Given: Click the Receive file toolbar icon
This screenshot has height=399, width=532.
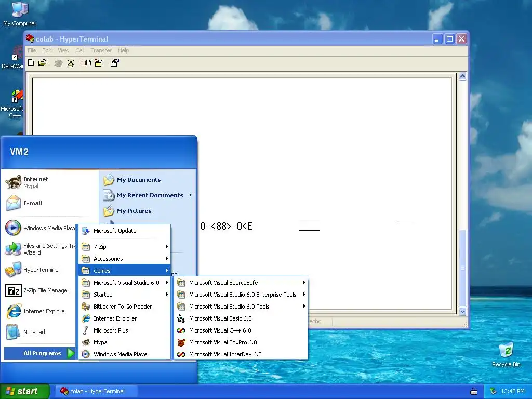Looking at the screenshot, I should tap(99, 63).
